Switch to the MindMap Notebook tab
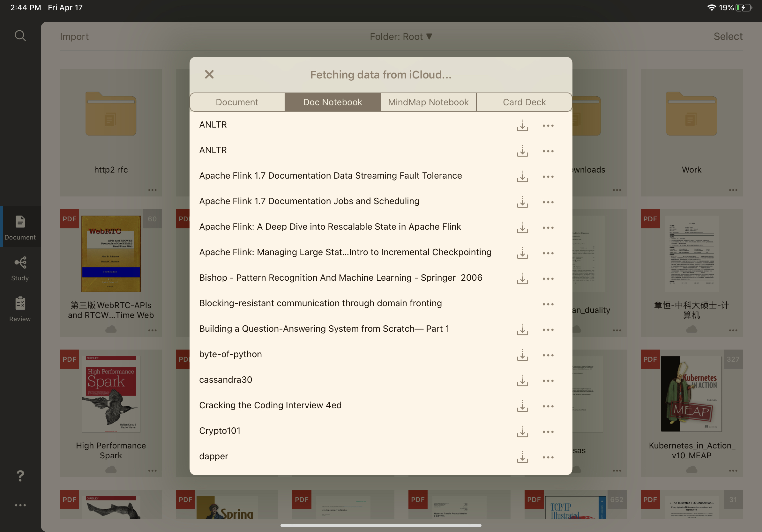Screen dimensions: 762x532 [x=428, y=102]
